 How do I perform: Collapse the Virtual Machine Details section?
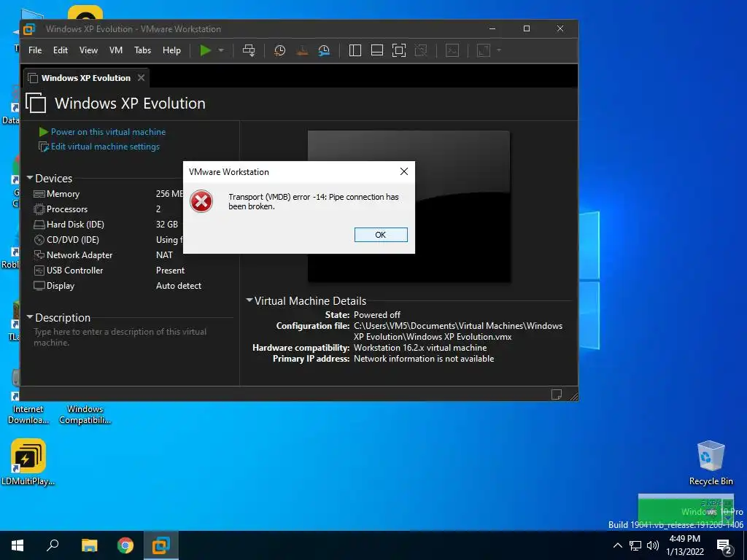click(x=249, y=300)
